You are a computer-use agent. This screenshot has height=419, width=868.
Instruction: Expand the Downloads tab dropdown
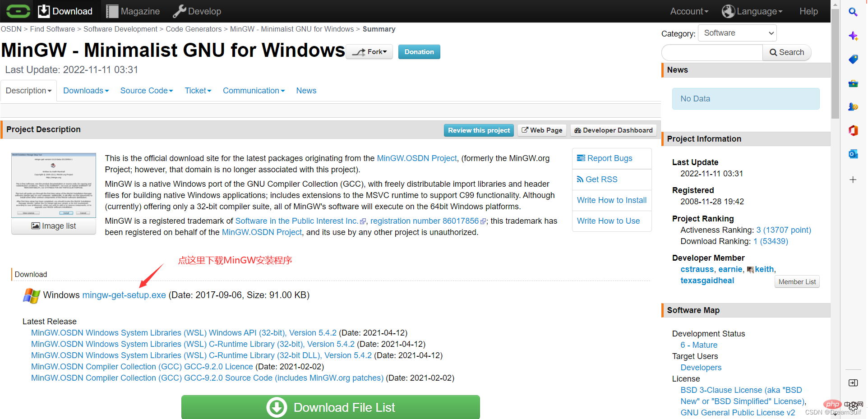click(x=86, y=91)
